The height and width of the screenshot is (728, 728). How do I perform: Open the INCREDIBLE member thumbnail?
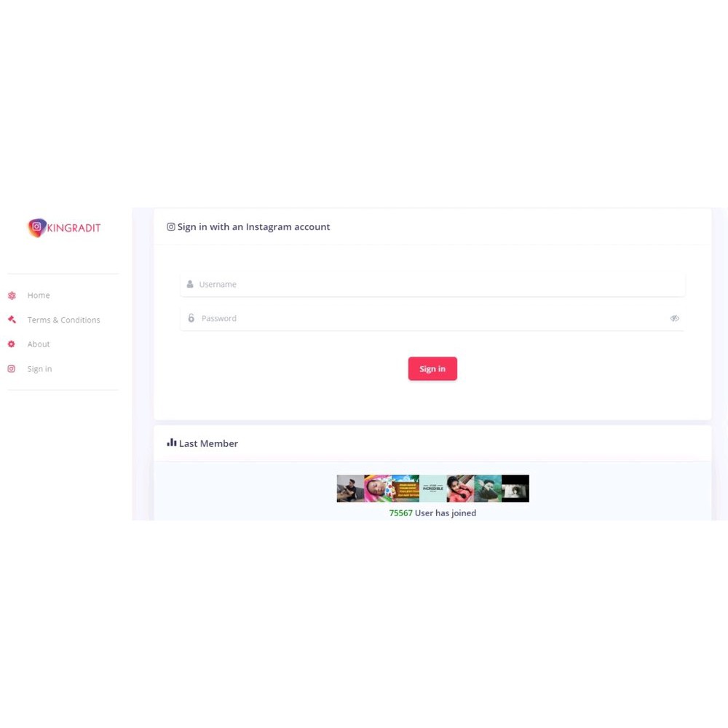(432, 488)
